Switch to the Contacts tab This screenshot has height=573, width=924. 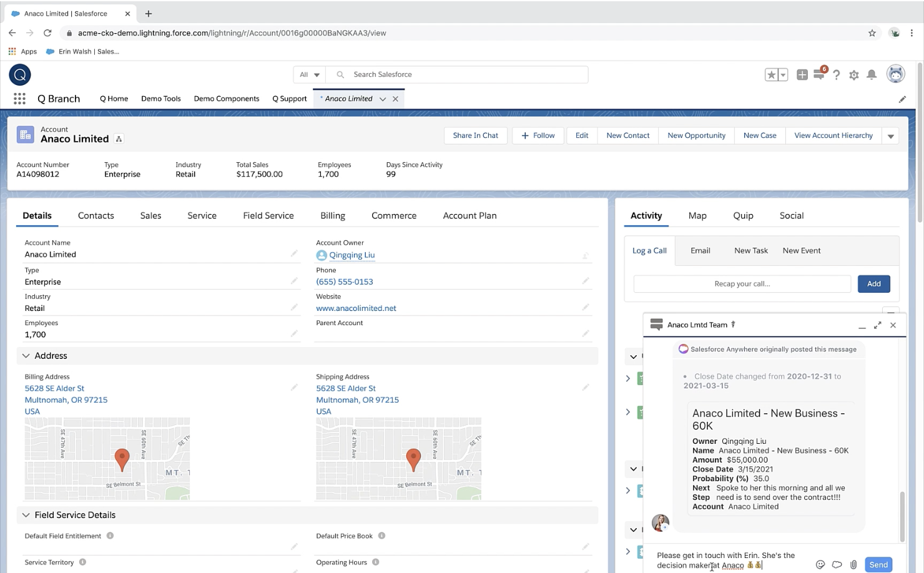click(96, 215)
